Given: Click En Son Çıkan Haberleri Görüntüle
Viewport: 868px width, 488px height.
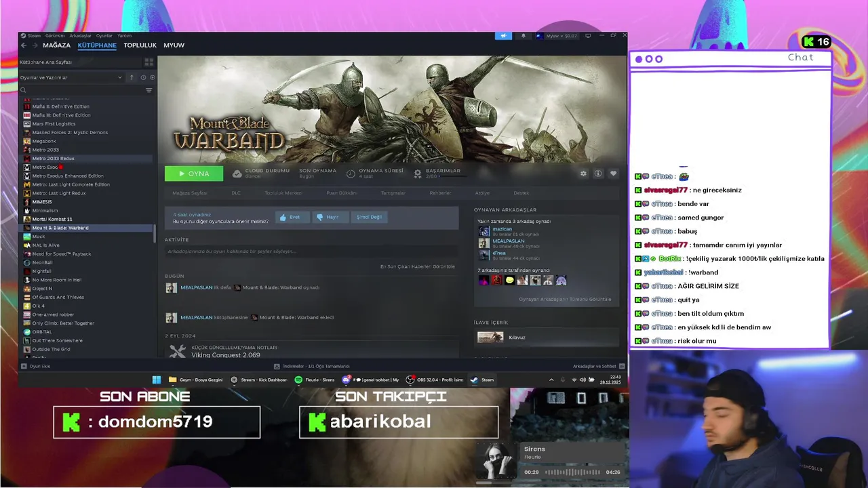Looking at the screenshot, I should coord(417,266).
